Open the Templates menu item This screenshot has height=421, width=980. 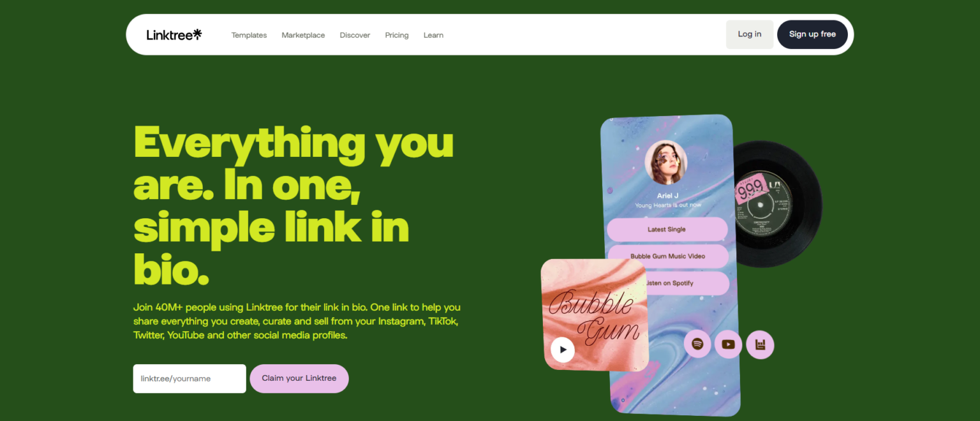point(249,35)
